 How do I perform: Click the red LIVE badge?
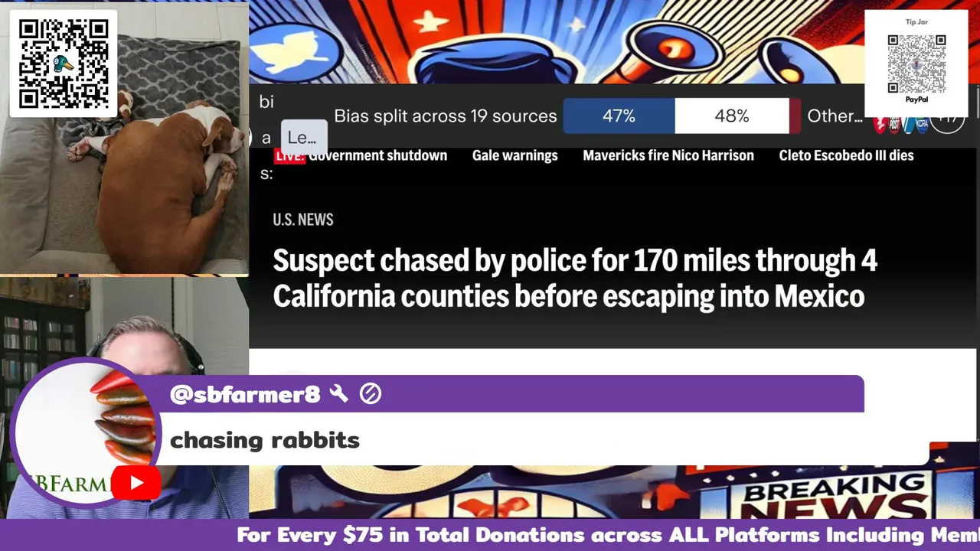[290, 156]
